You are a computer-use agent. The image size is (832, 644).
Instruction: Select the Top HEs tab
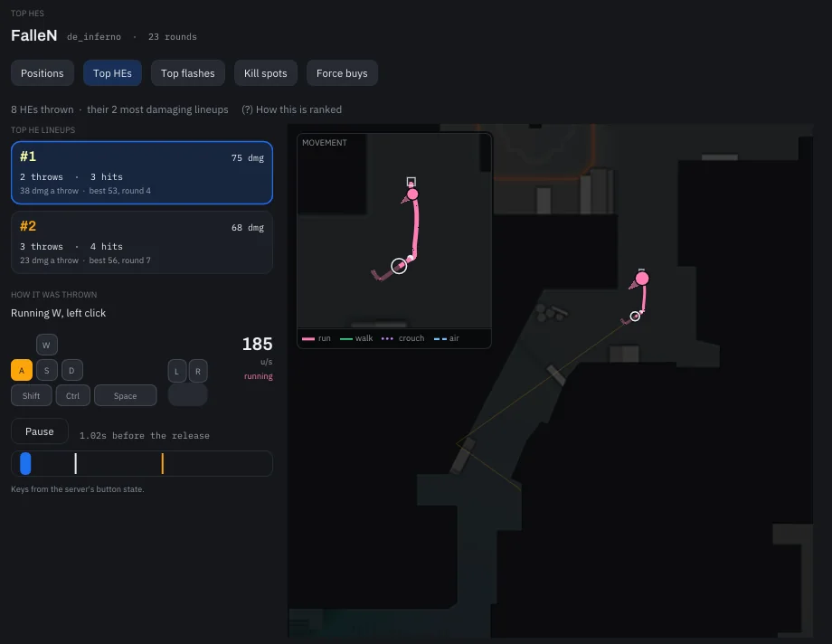pos(112,73)
